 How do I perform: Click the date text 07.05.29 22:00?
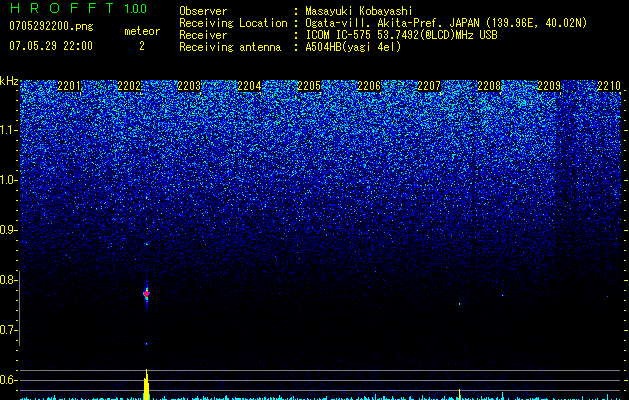coord(51,46)
